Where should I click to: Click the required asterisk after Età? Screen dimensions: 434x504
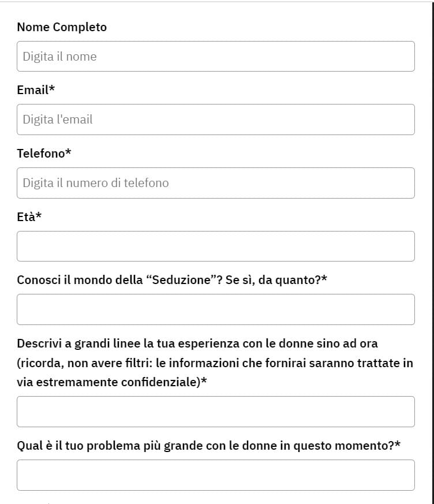click(x=39, y=215)
